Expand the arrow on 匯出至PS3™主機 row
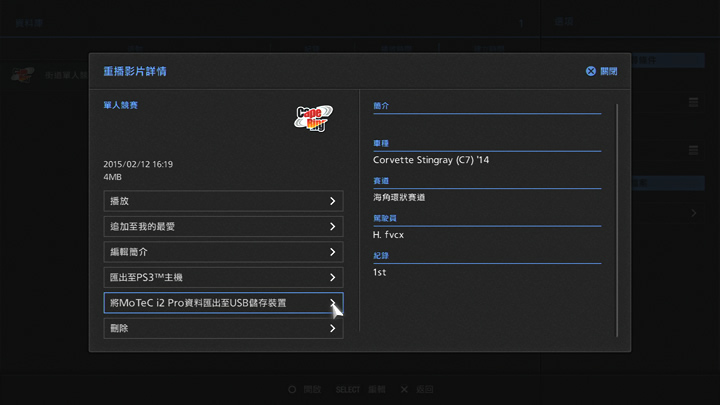720x405 pixels. click(332, 278)
